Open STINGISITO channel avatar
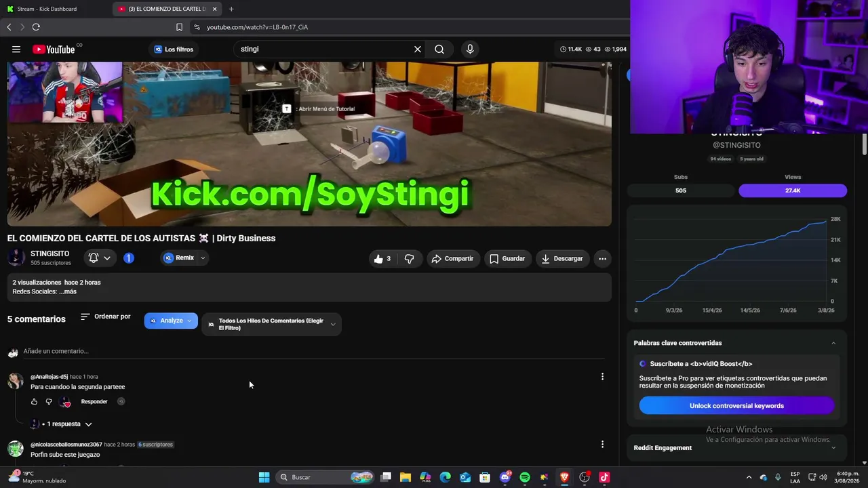The height and width of the screenshot is (488, 868). [x=16, y=258]
